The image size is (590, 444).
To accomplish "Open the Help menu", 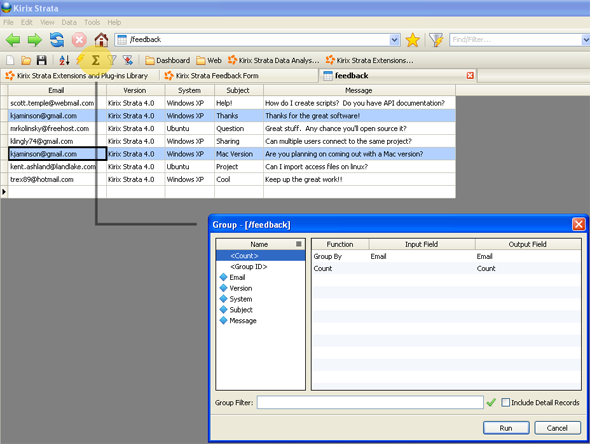I will click(114, 22).
